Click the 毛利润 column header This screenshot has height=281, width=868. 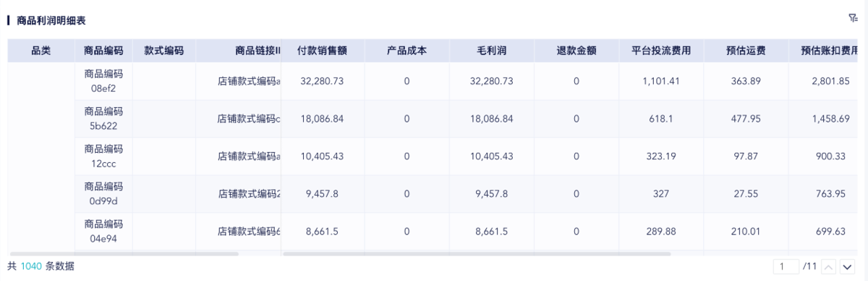tap(492, 51)
